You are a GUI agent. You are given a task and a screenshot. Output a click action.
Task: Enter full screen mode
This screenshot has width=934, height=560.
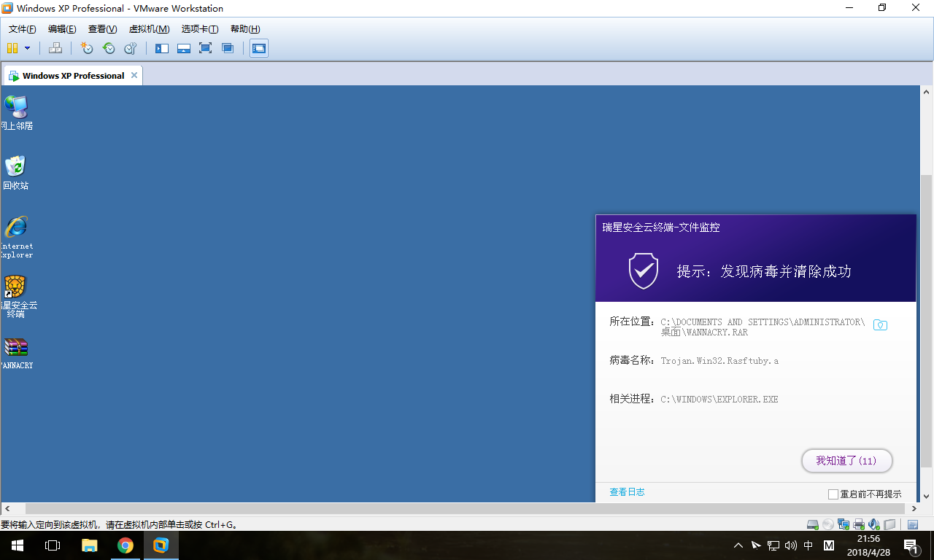(x=206, y=48)
